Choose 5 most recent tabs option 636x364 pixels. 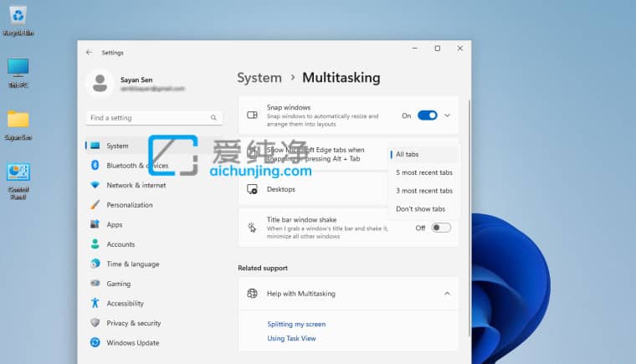click(423, 172)
